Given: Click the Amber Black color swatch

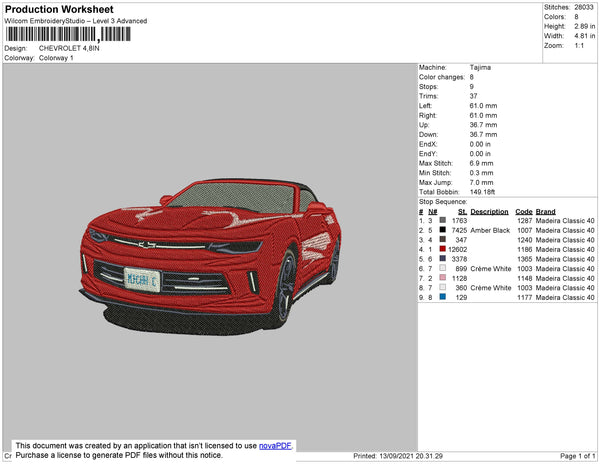Looking at the screenshot, I should pyautogui.click(x=442, y=230).
